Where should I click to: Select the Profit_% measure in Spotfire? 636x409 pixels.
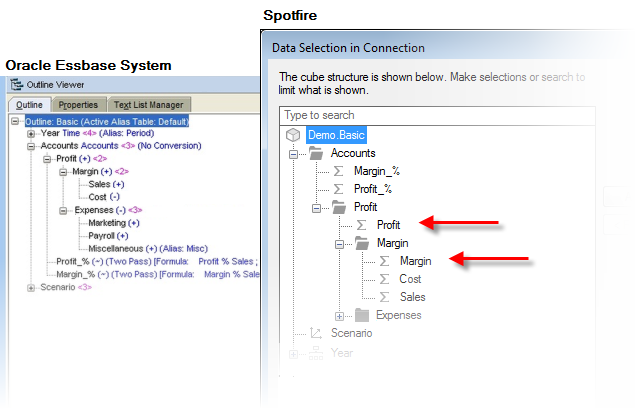(373, 189)
